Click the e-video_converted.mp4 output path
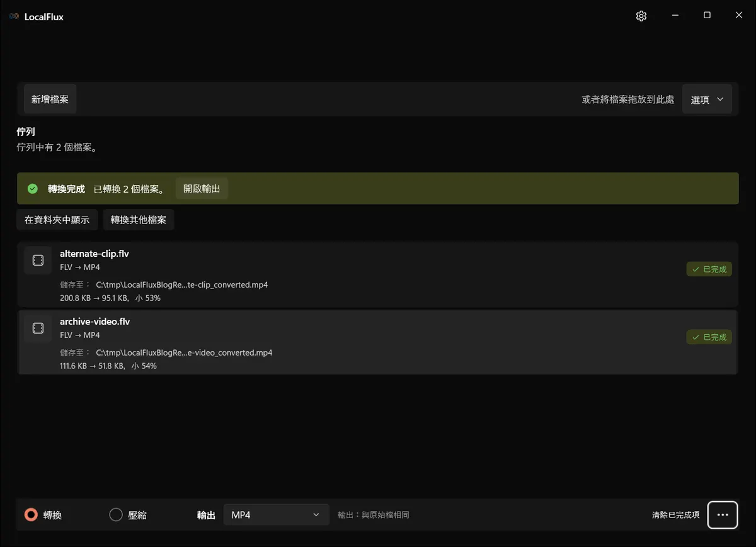This screenshot has width=756, height=547. (184, 352)
